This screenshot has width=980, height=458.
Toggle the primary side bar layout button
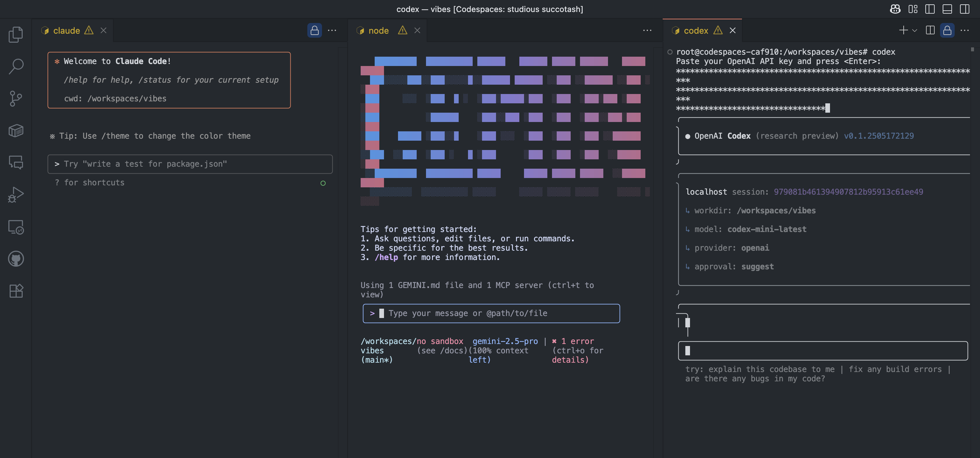930,9
